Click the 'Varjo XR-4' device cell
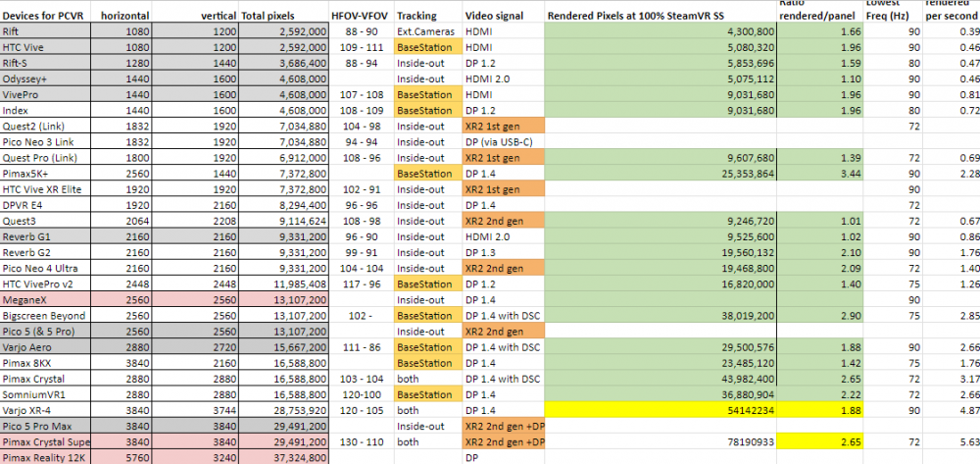Screen dimensions: 980x464 coord(45,410)
